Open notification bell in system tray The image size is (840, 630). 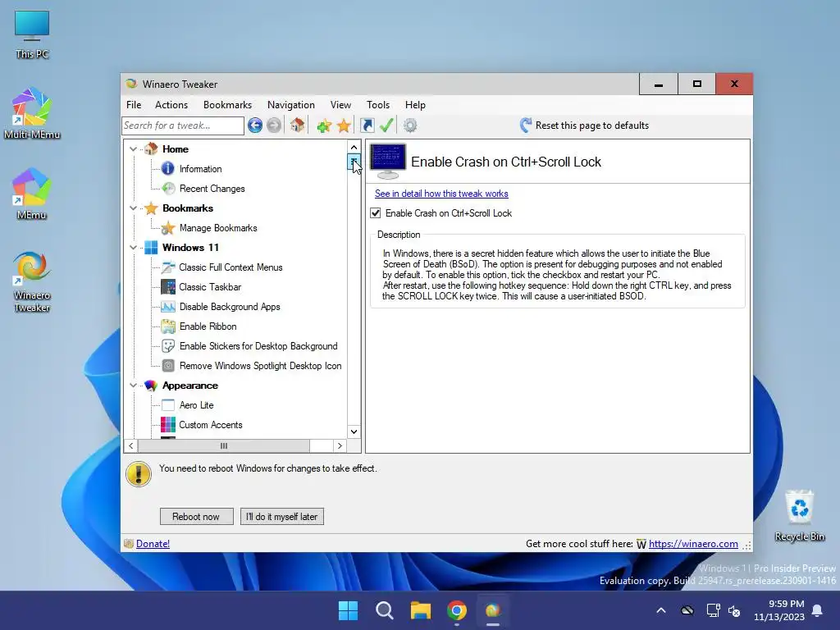(818, 610)
